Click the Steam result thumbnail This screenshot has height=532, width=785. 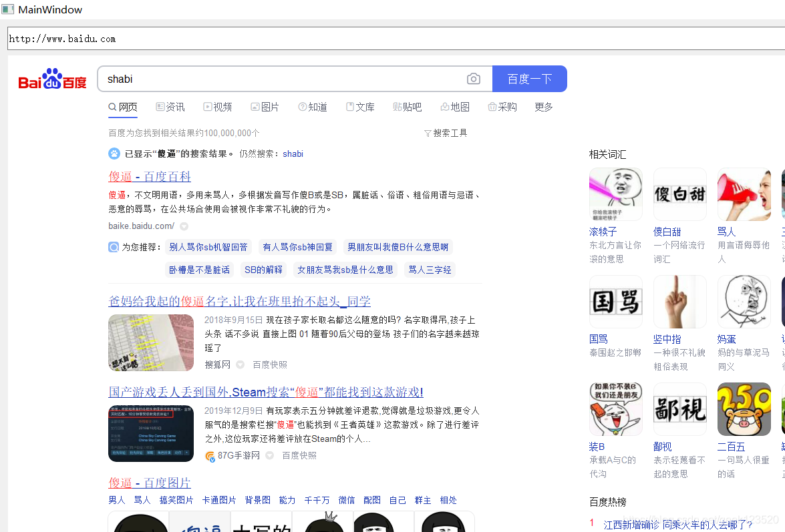pyautogui.click(x=151, y=433)
